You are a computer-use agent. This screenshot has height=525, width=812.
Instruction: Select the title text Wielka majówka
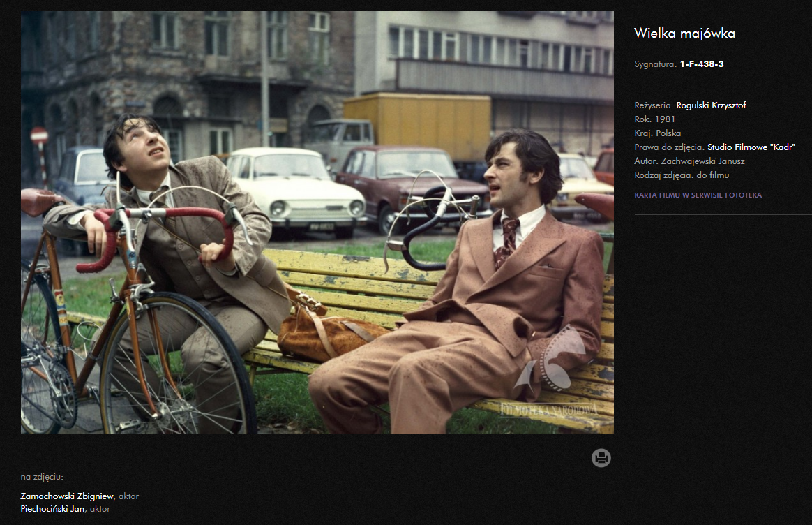[x=684, y=34]
